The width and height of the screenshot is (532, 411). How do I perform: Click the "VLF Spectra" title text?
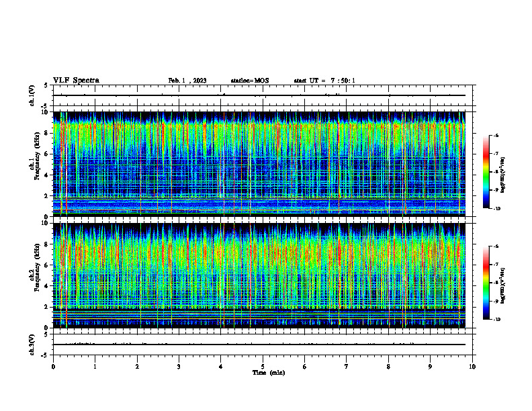coord(76,81)
